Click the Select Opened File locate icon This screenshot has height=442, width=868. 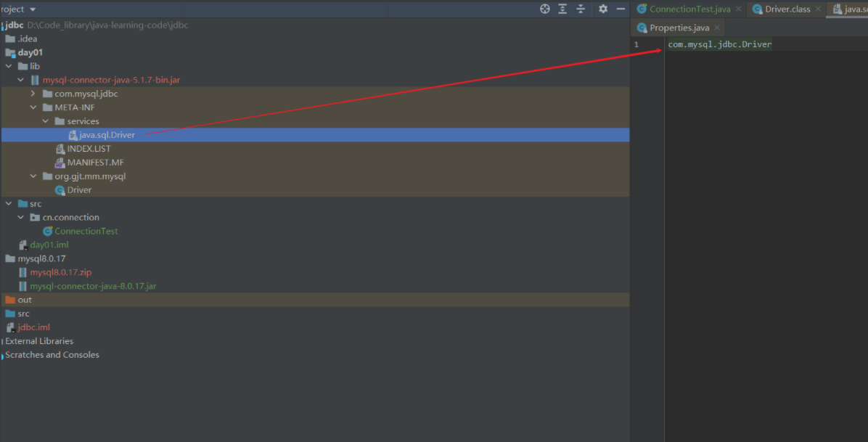coord(545,9)
